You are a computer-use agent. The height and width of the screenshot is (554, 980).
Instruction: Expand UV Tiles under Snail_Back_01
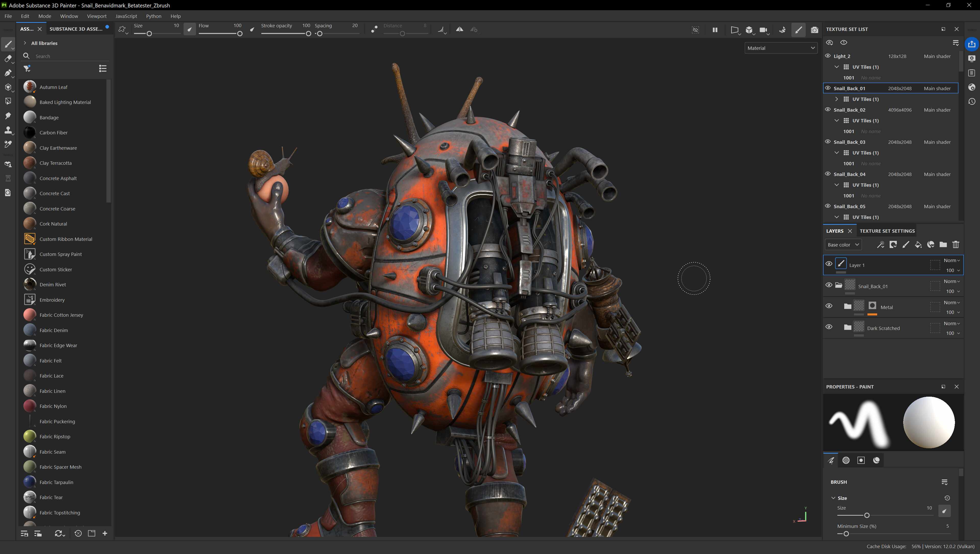(837, 99)
